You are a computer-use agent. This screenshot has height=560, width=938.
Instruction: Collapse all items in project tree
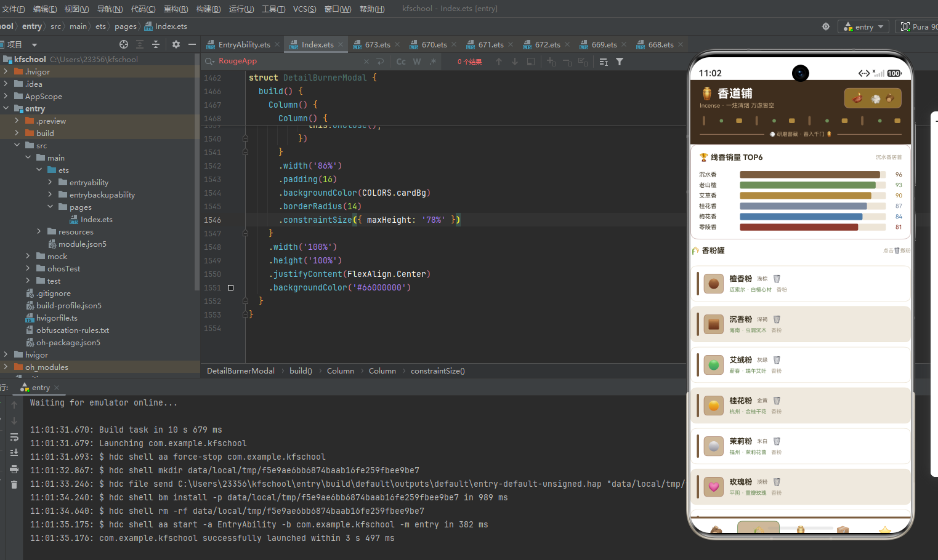pos(156,44)
